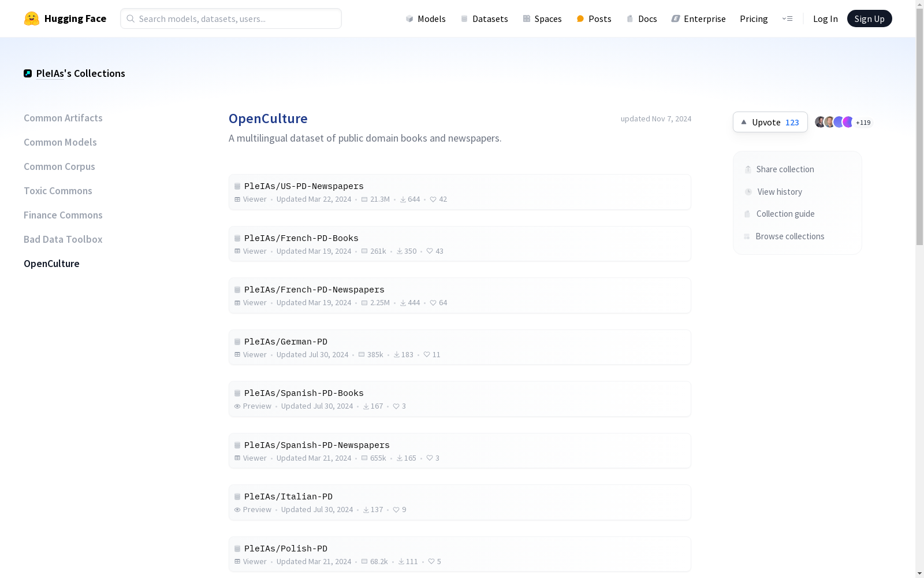Select the Common Corpus collection

pyautogui.click(x=59, y=166)
